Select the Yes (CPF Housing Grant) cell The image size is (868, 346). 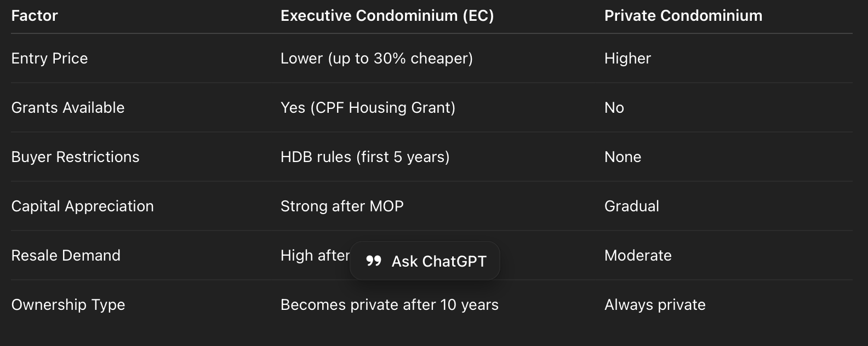368,108
